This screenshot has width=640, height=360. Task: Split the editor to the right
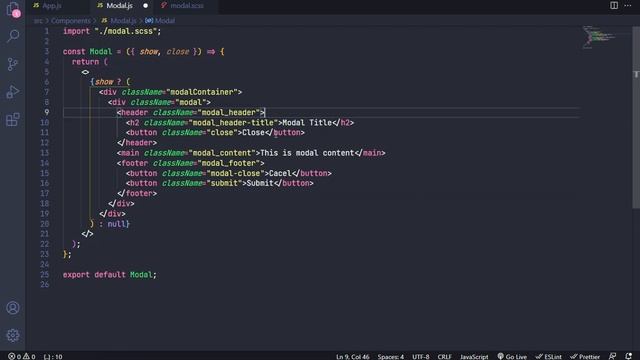point(614,5)
